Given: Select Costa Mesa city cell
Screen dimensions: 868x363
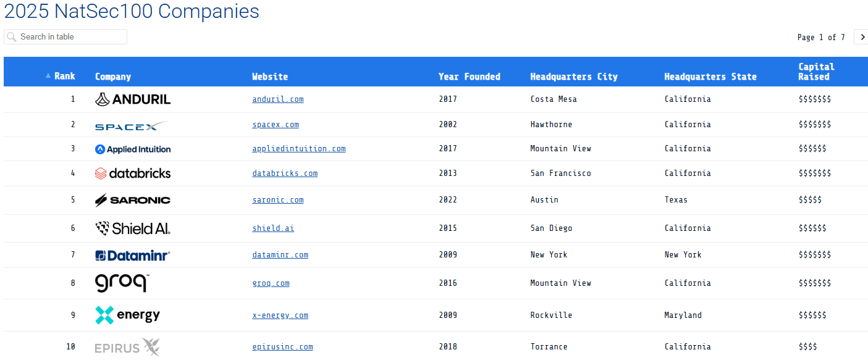Looking at the screenshot, I should 554,99.
